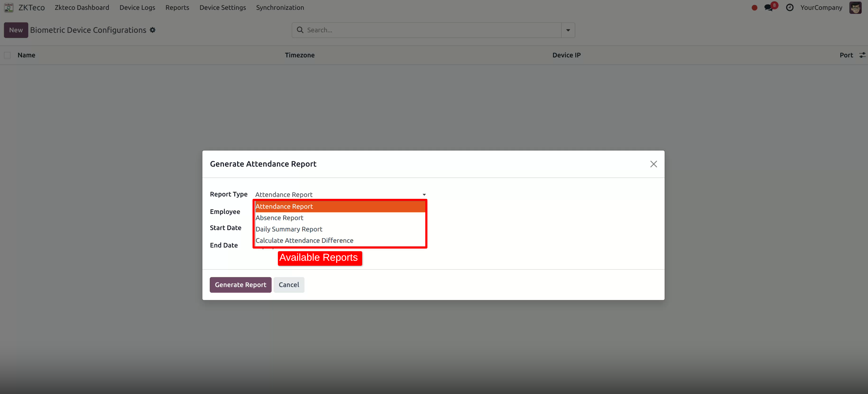The height and width of the screenshot is (394, 868).
Task: Click the Cancel button
Action: coord(289,284)
